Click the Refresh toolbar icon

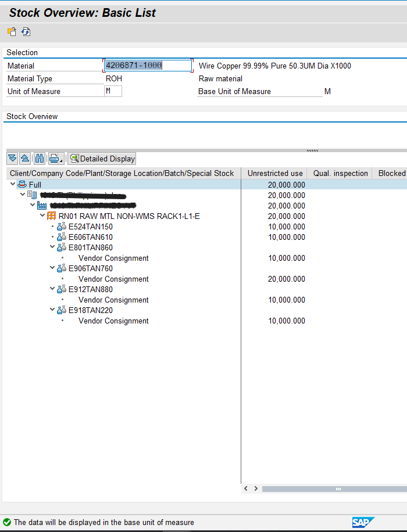(26, 32)
